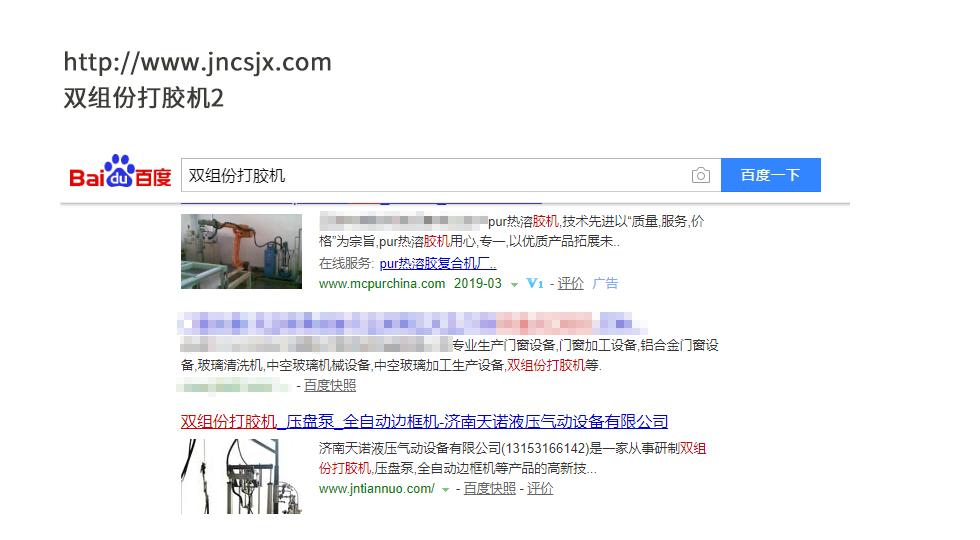Click the Baidu paw logo

pyautogui.click(x=120, y=171)
